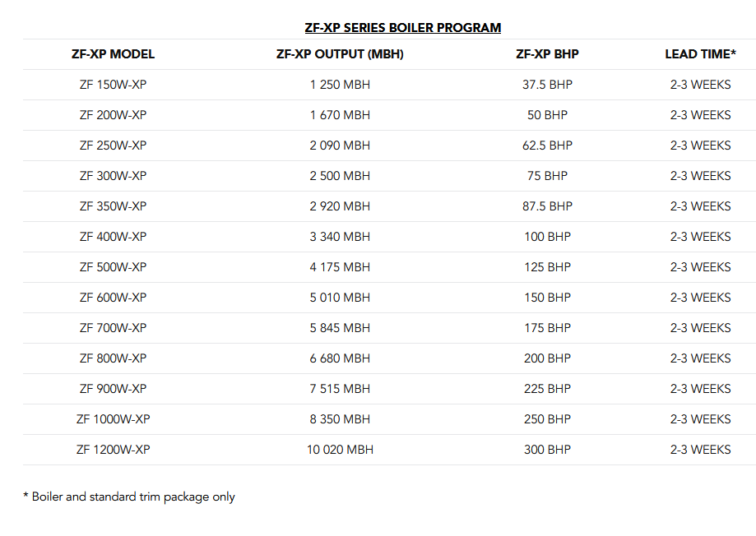Viewport: 756px width, 536px height.
Task: Click the LEAD TIME* column header
Action: (700, 54)
